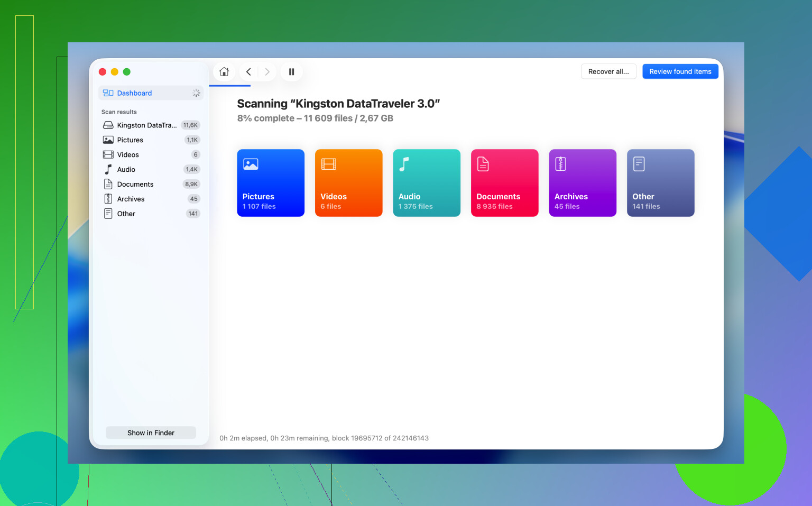Open the purple Archives card with 45 files

pos(583,183)
